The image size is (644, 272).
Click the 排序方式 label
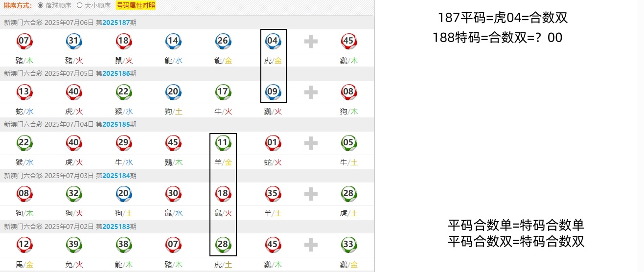[x=18, y=6]
